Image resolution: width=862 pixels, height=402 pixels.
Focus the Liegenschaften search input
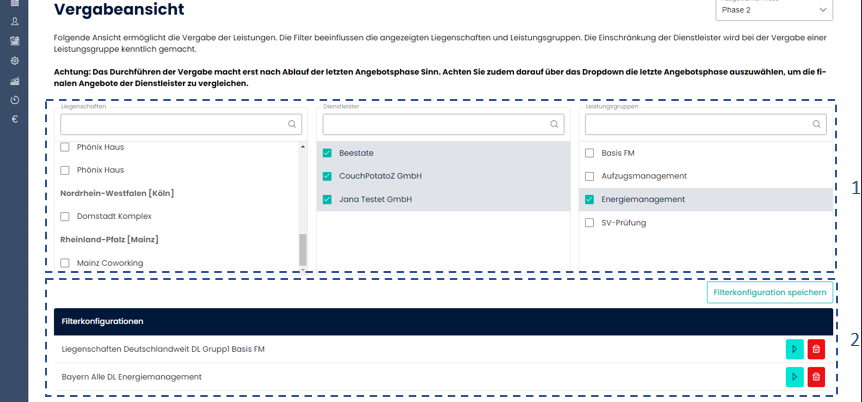pyautogui.click(x=172, y=124)
